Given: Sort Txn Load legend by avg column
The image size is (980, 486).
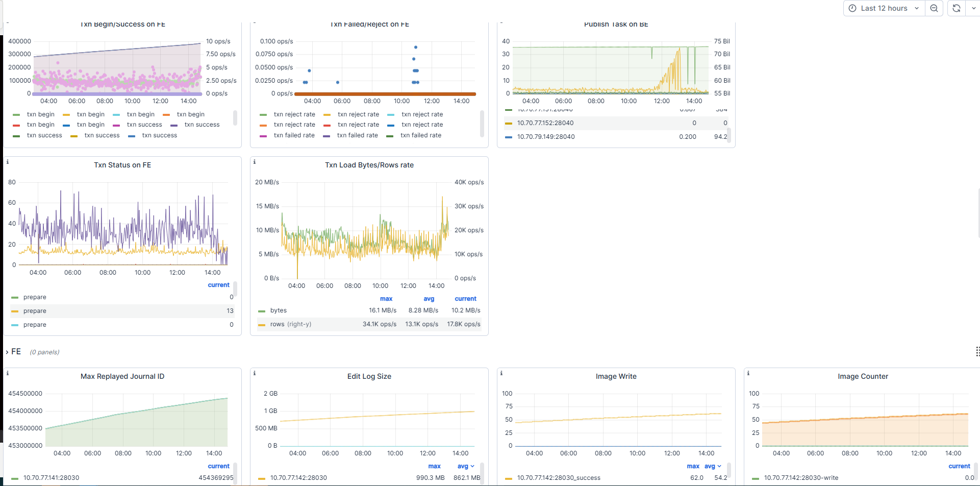Looking at the screenshot, I should tap(429, 299).
